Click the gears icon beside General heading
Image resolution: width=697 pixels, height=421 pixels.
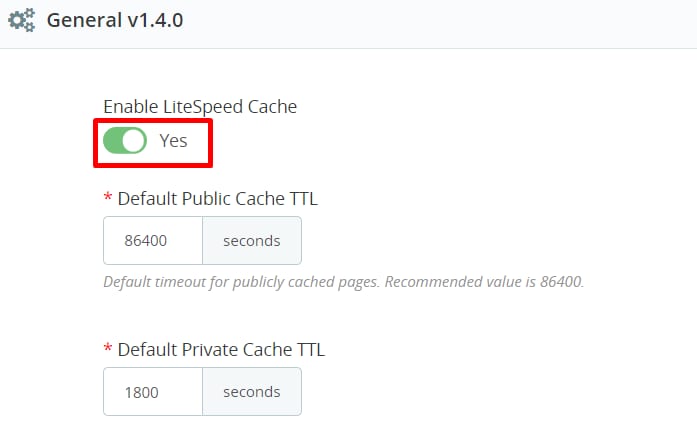coord(21,19)
